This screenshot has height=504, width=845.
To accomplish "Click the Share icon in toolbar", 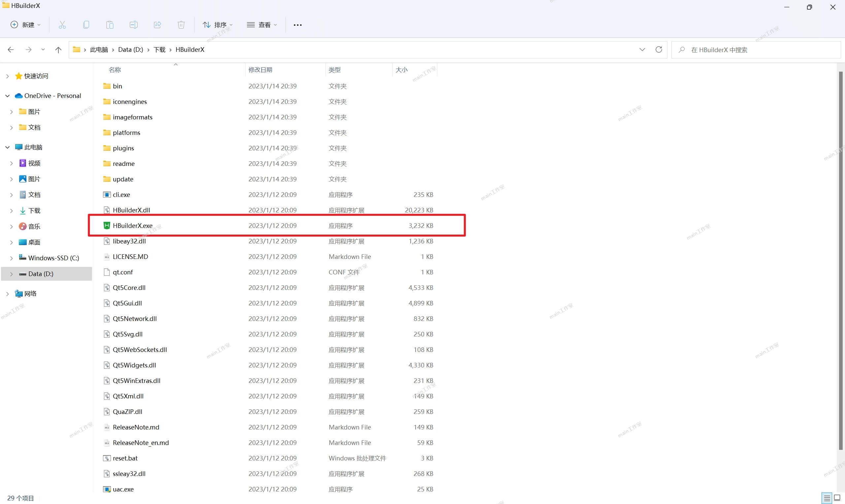I will point(157,25).
